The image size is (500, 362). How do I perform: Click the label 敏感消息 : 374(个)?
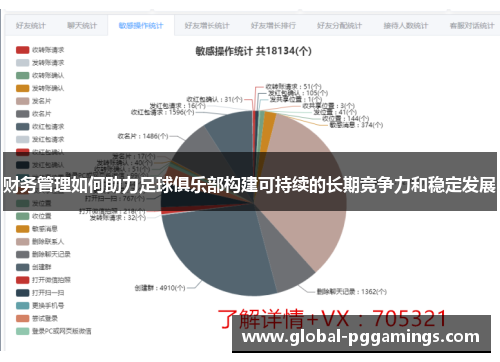[356, 125]
